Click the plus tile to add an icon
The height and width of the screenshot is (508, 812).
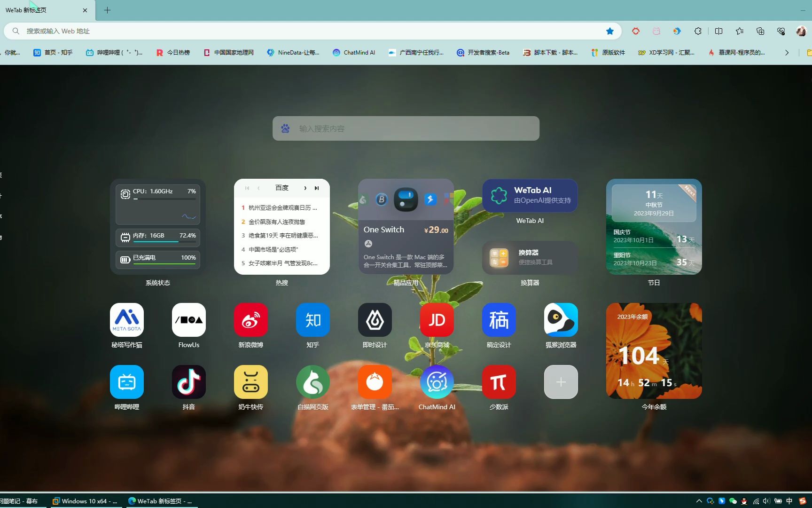[561, 382]
